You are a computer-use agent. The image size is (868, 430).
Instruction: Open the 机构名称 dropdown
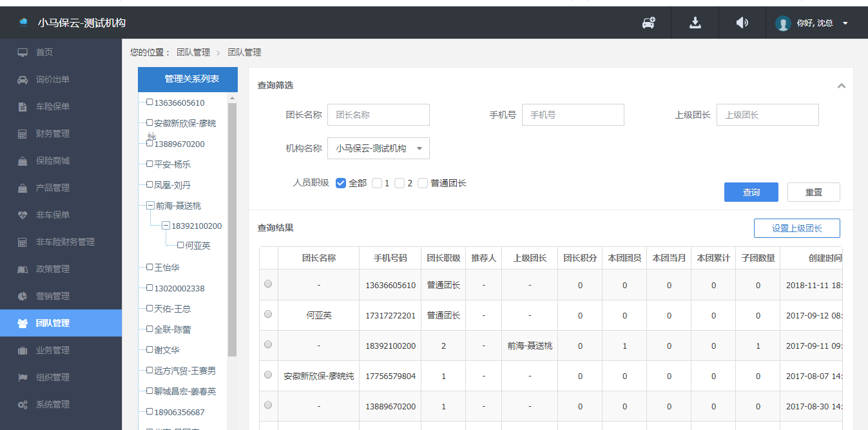(x=378, y=148)
